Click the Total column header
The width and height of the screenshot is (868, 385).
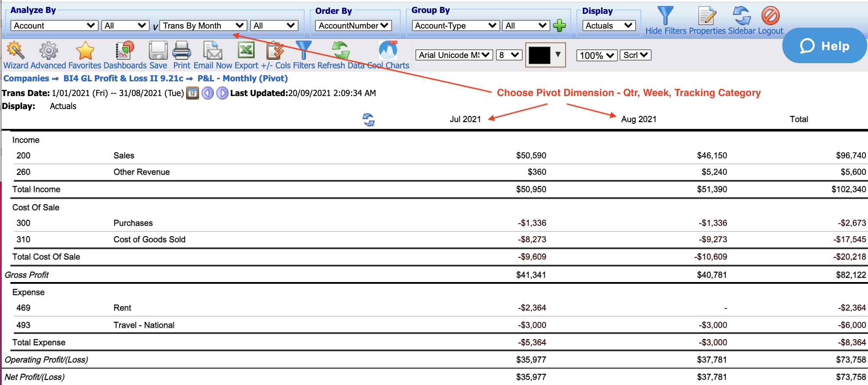[x=799, y=119]
